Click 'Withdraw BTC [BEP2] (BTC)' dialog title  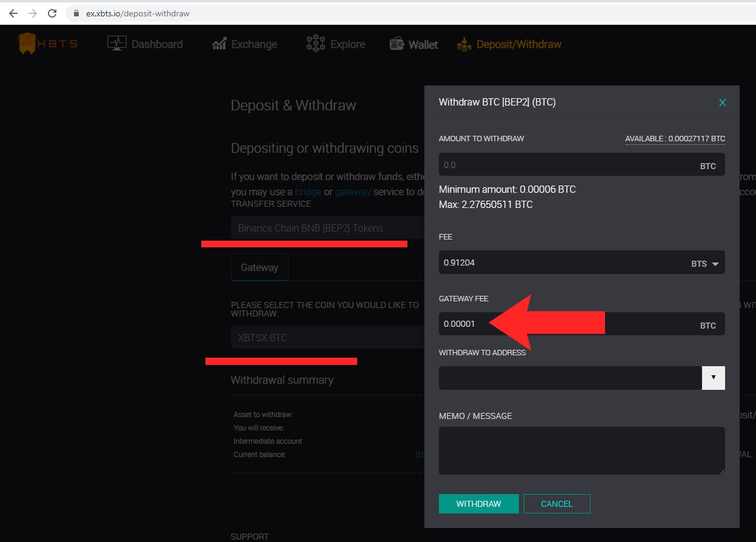pos(497,102)
